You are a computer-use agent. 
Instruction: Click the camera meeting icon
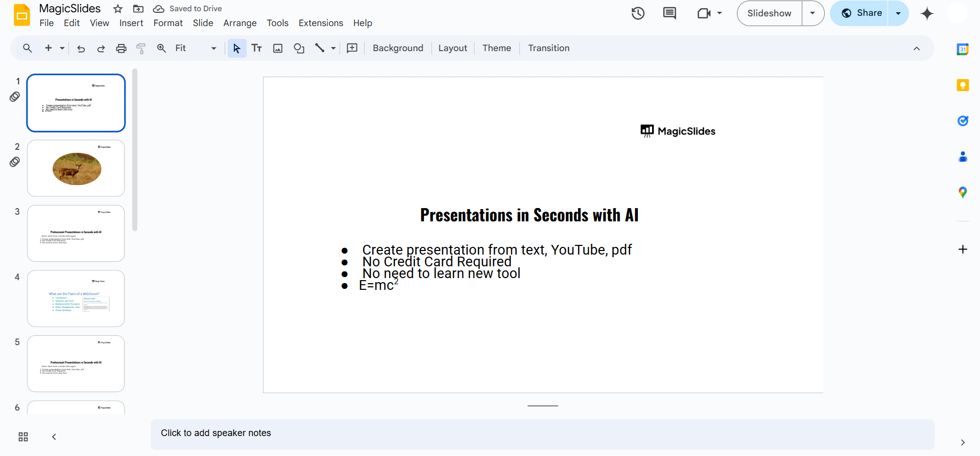(704, 13)
